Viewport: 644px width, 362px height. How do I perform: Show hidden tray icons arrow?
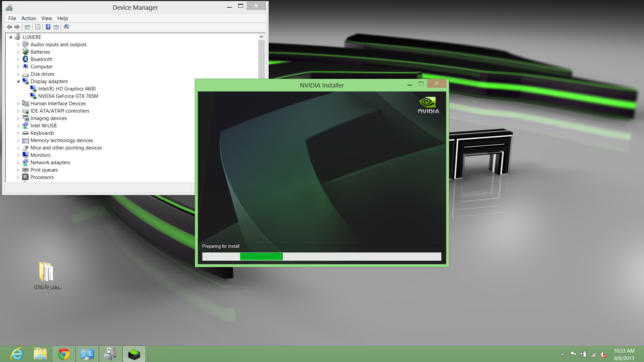pos(562,354)
